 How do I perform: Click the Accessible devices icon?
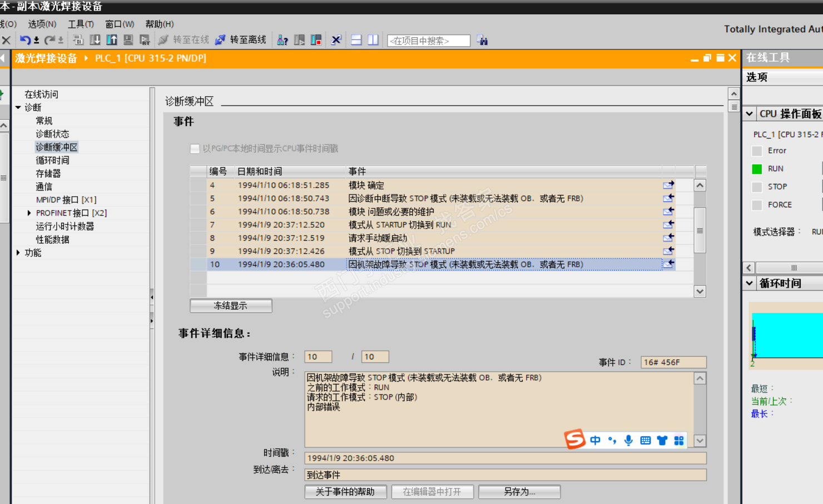tap(282, 40)
